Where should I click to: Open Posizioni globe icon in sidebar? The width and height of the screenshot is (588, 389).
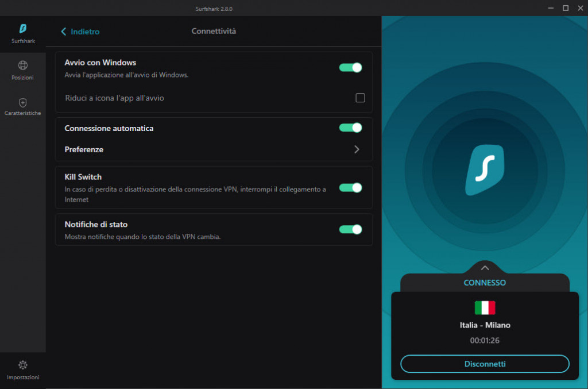[x=23, y=66]
